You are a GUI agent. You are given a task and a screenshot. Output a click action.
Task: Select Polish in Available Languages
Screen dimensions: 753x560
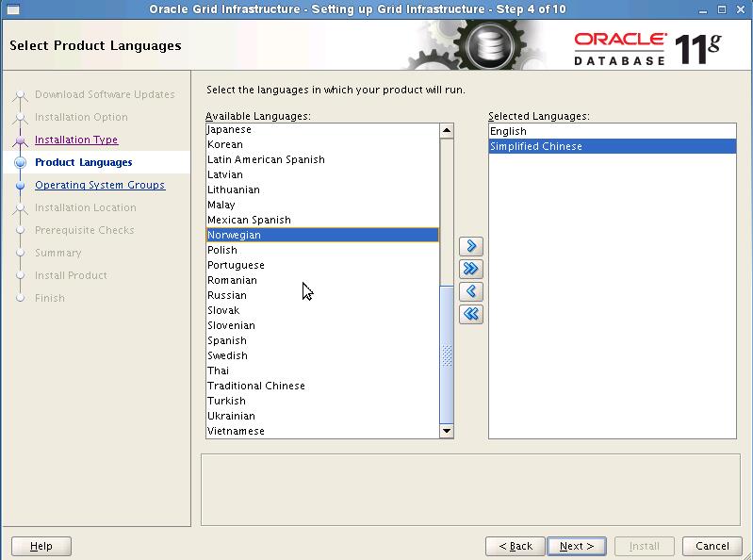point(322,250)
